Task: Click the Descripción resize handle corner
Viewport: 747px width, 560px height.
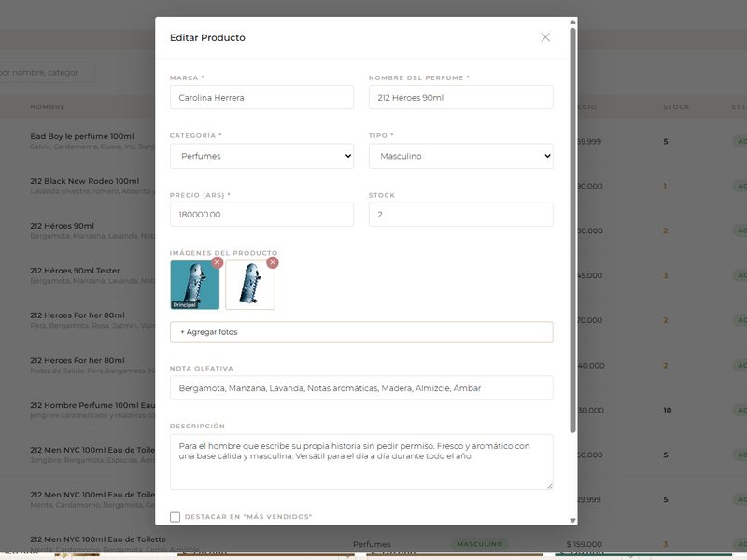Action: pos(549,485)
